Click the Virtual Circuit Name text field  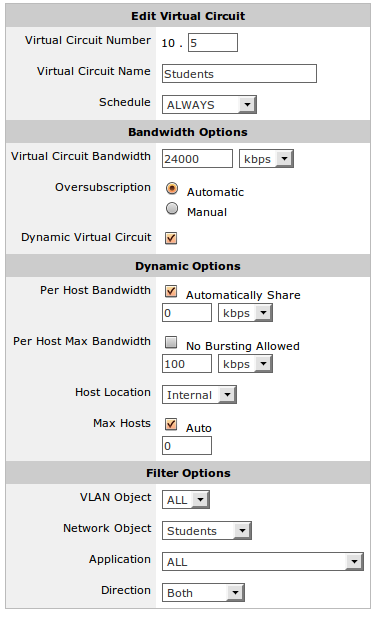tap(239, 74)
